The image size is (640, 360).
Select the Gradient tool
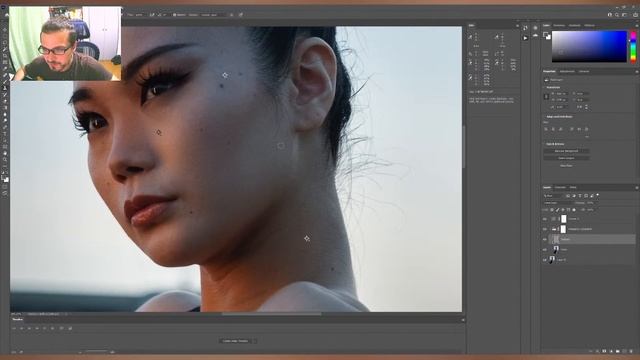point(5,108)
